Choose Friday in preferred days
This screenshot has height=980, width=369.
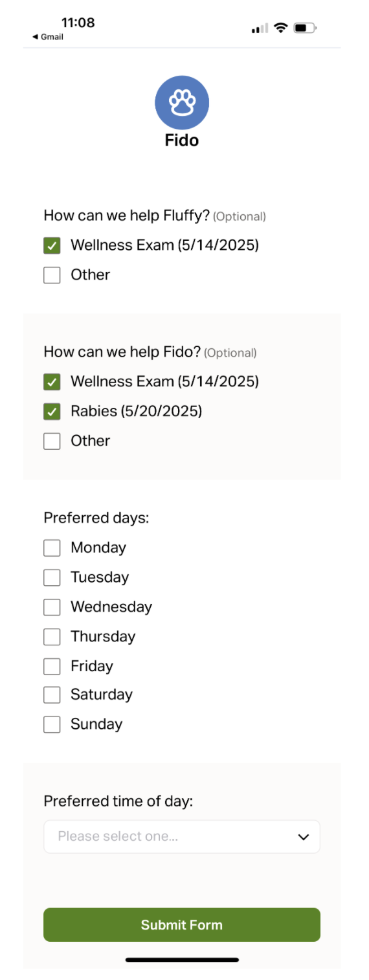point(52,666)
